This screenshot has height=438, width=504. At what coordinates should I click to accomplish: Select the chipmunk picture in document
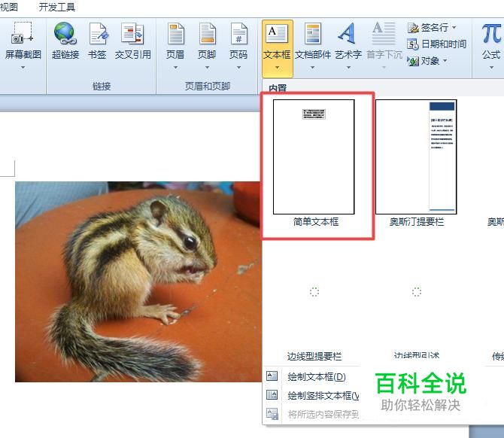point(138,281)
